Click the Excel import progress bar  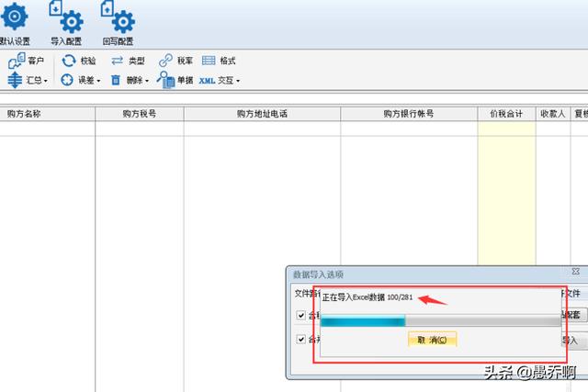[441, 320]
